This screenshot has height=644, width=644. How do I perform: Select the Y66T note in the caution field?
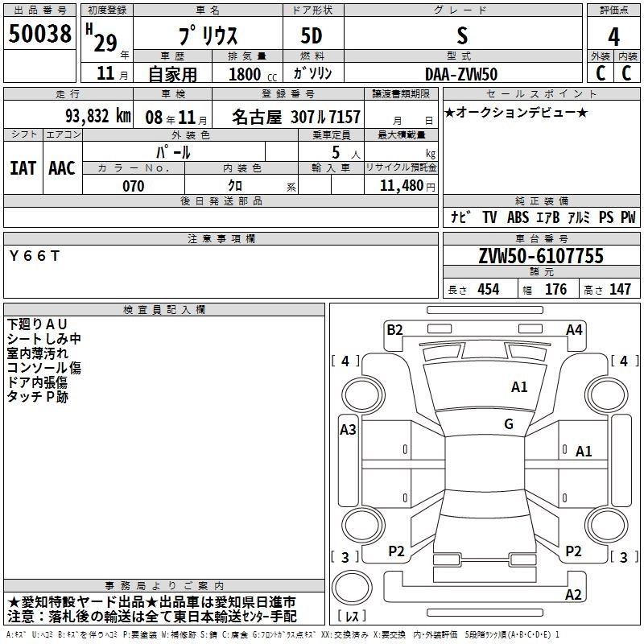(x=34, y=256)
